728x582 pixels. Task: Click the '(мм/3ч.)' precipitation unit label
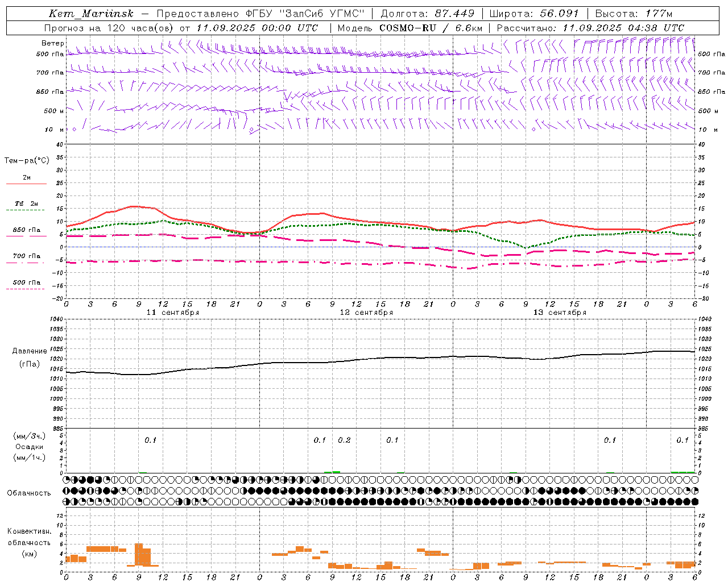tap(30, 436)
